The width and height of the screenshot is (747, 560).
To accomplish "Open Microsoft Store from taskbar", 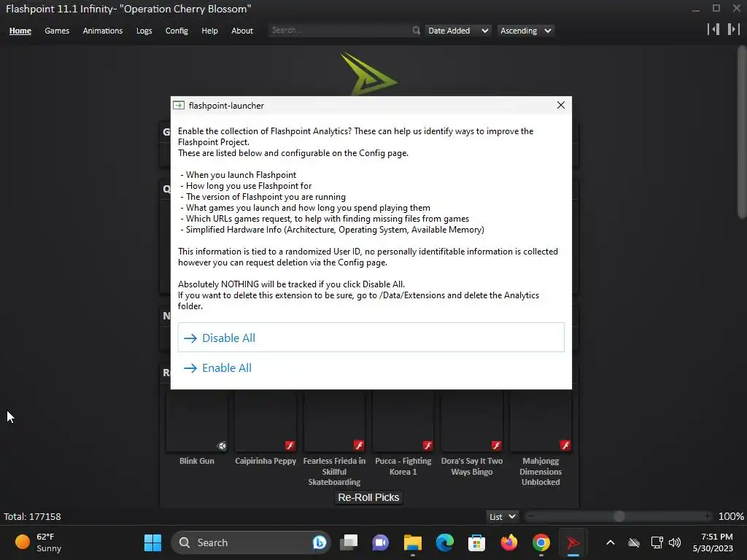I will click(x=476, y=542).
